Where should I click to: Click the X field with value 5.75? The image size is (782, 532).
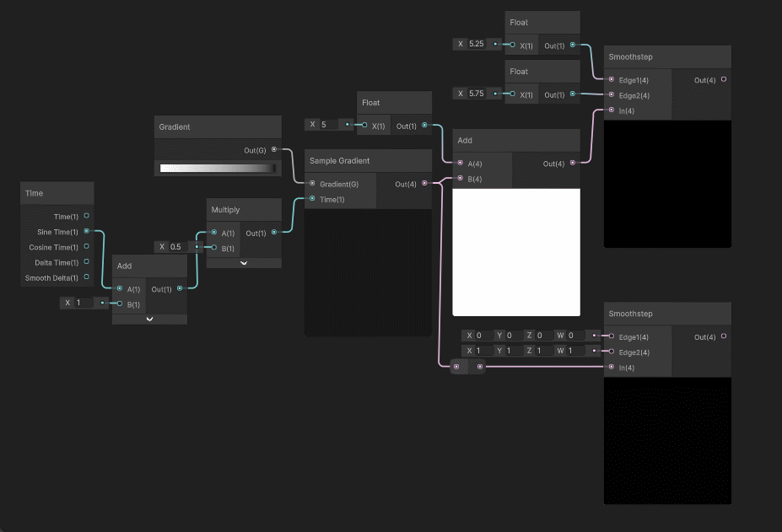point(479,93)
